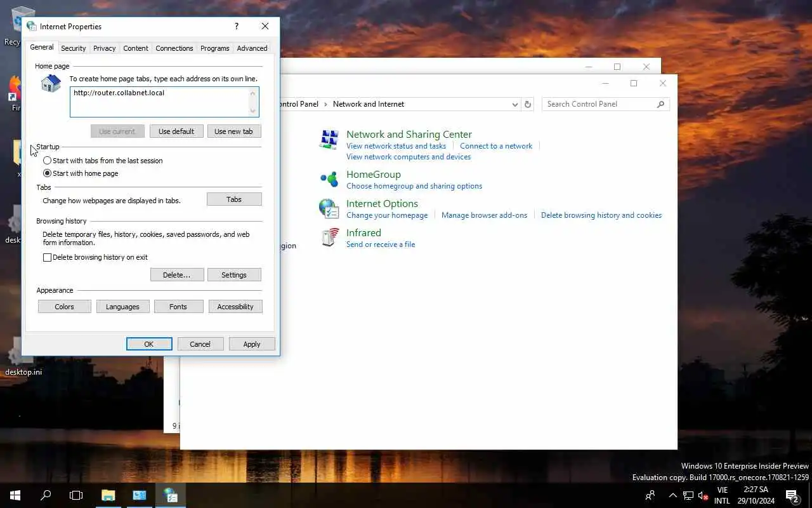Screen dimensions: 812x508
Task: Expand the Control Panel address history dropdown
Action: tap(515, 104)
